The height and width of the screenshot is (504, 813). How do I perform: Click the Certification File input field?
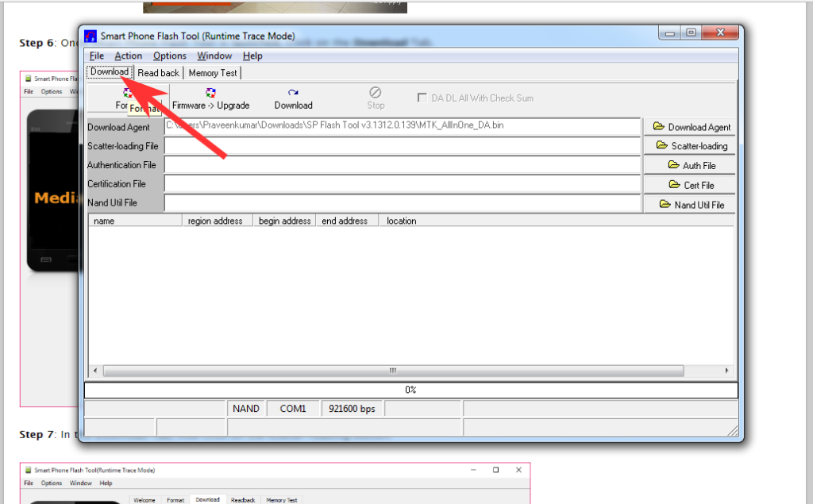click(x=403, y=184)
